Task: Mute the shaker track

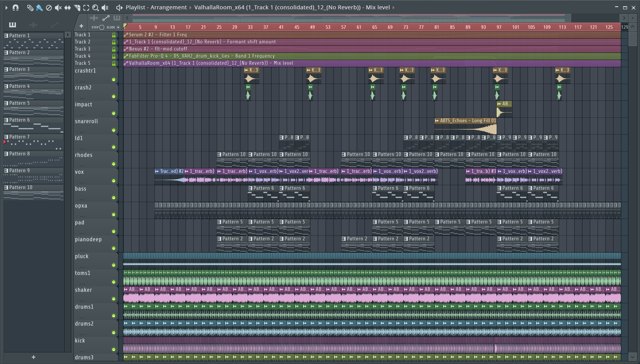Action: click(114, 299)
